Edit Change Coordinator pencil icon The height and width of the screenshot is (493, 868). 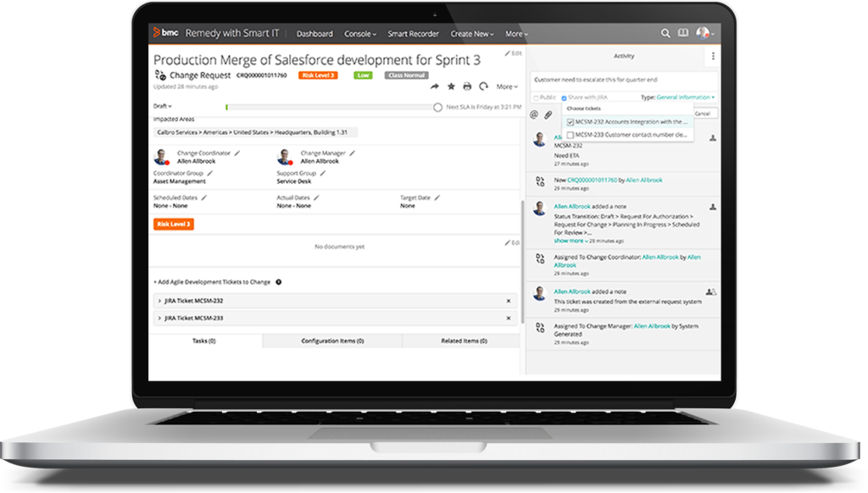click(x=237, y=152)
